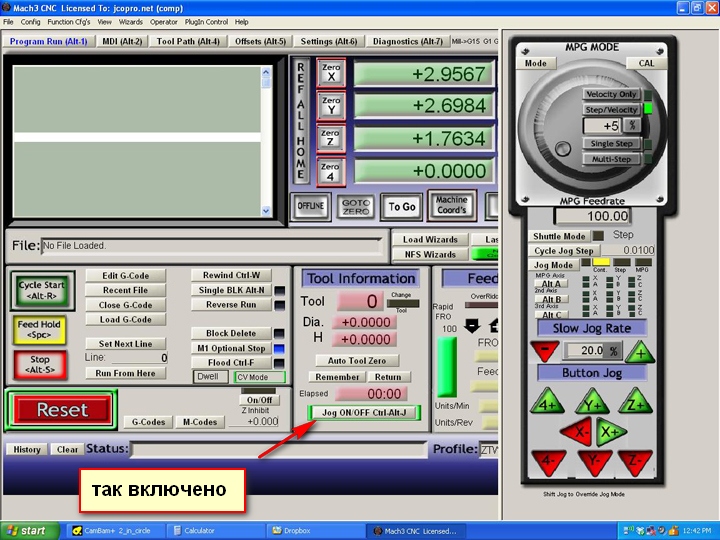The width and height of the screenshot is (720, 540).
Task: Click the red X- jog arrow
Action: (577, 432)
